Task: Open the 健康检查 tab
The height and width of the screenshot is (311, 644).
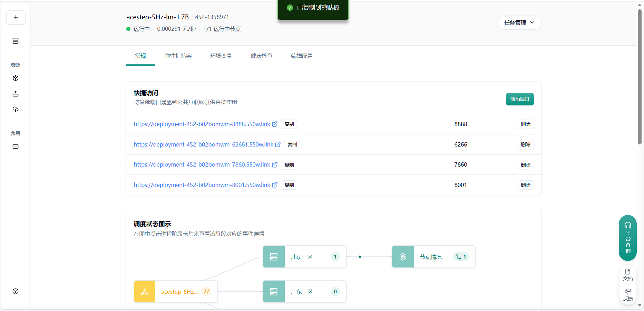Action: coord(262,56)
